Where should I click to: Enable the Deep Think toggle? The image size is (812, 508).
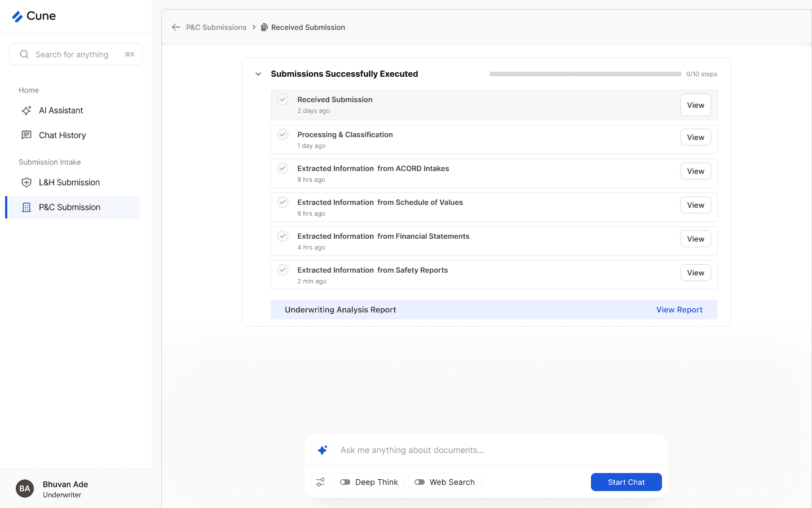tap(345, 482)
